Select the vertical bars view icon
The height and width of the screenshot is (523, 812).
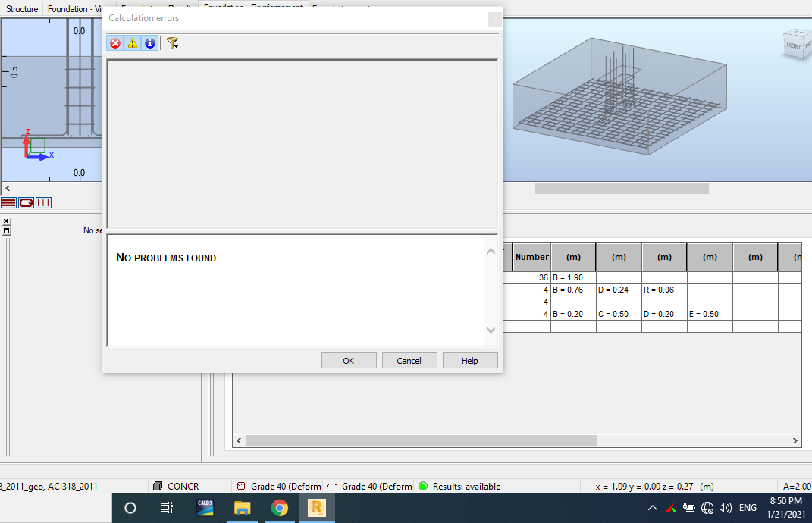[42, 202]
